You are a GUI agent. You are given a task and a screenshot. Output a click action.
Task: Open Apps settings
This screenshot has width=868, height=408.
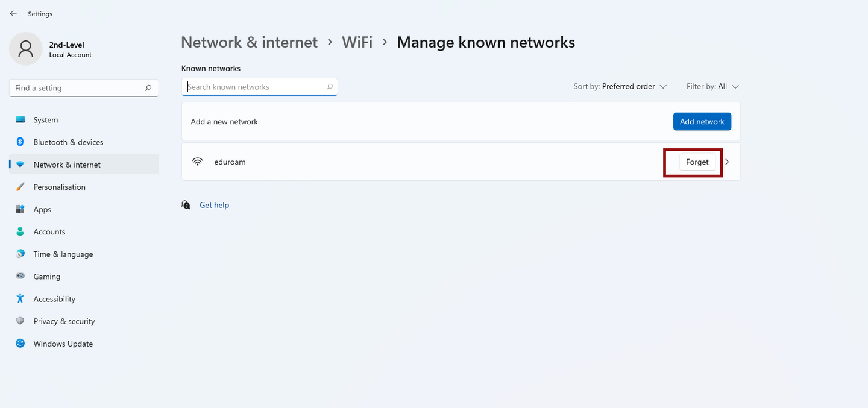coord(84,209)
